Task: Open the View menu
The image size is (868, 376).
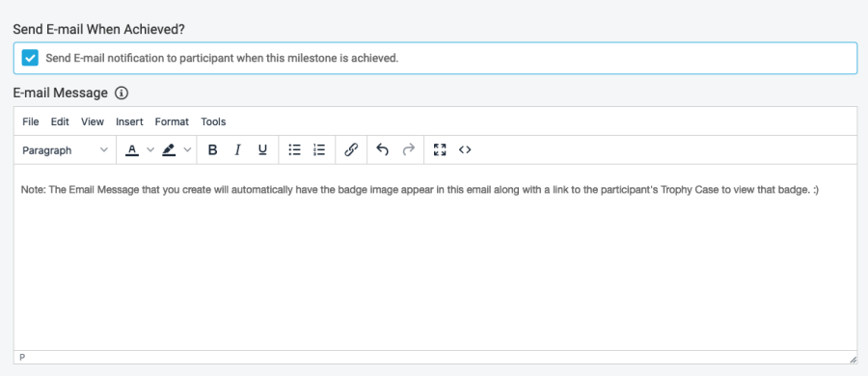Action: [93, 121]
